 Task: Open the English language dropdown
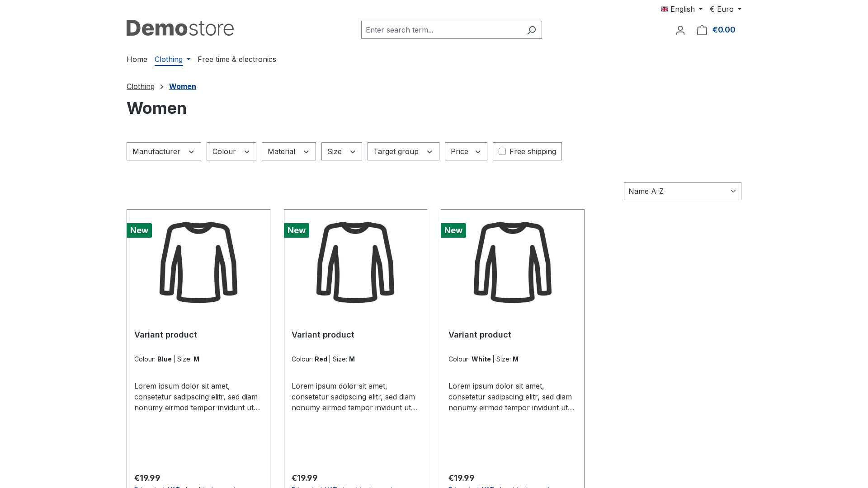click(682, 9)
